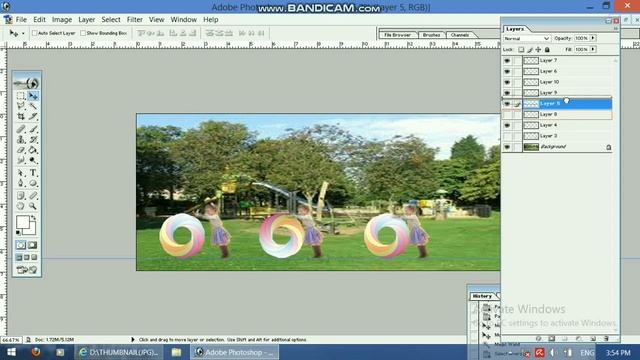Switch to Channels tab
Viewport: 640px width, 360px height.
(460, 35)
